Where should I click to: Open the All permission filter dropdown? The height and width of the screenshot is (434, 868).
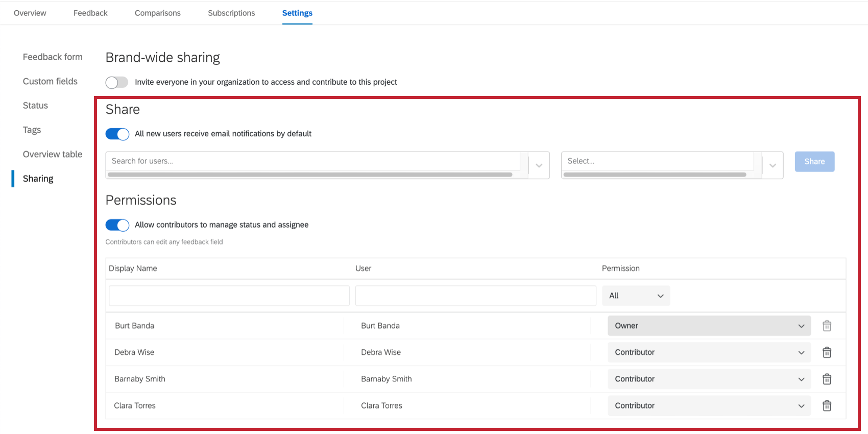tap(636, 296)
